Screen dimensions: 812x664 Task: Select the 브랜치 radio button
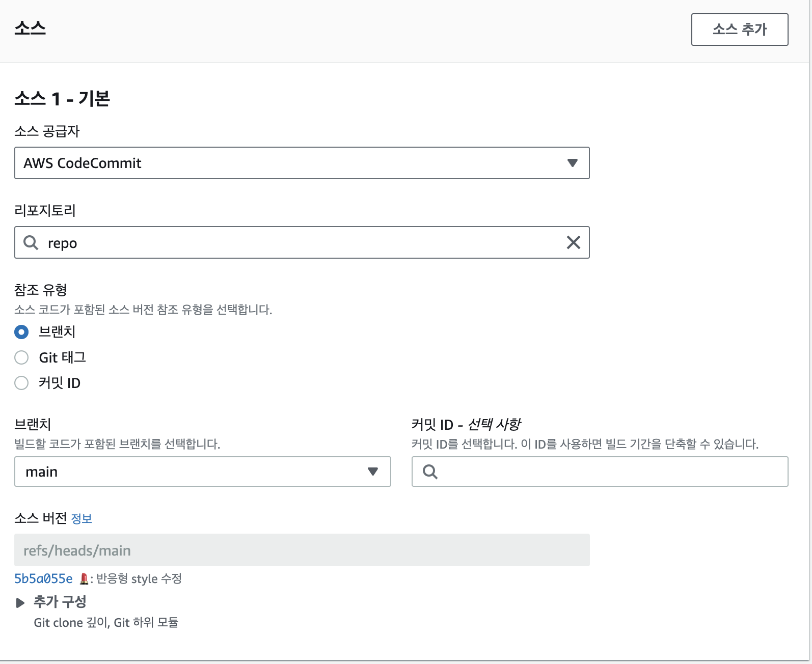point(21,332)
